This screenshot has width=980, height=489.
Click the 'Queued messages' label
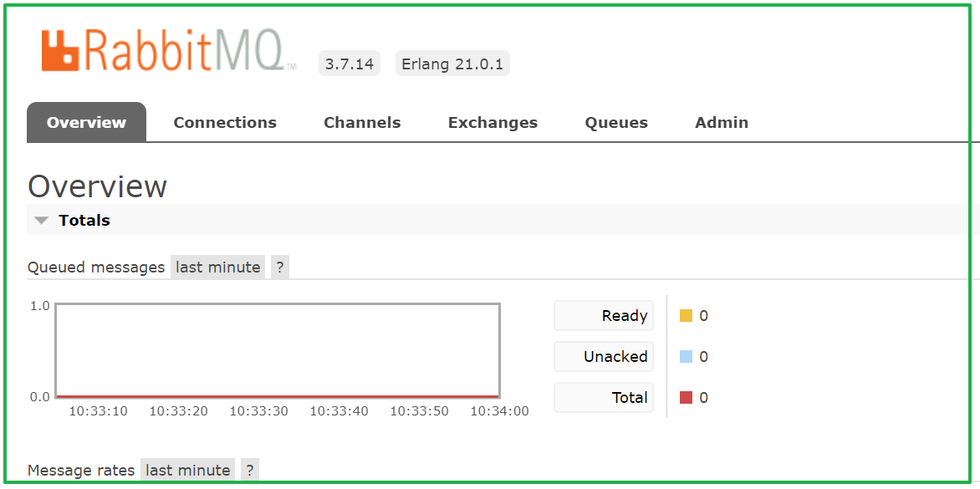point(96,267)
